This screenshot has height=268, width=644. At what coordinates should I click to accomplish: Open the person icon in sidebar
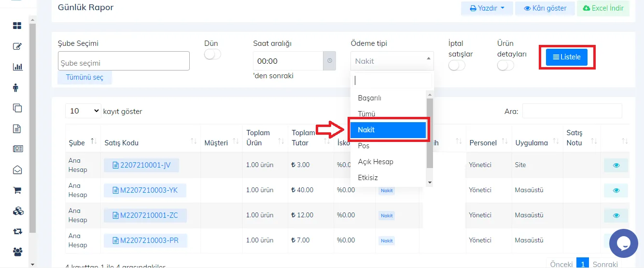tap(16, 88)
